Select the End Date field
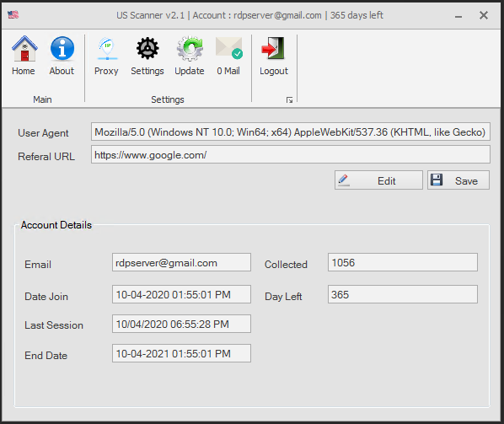Screen dimensions: 504x424 [x=181, y=353]
